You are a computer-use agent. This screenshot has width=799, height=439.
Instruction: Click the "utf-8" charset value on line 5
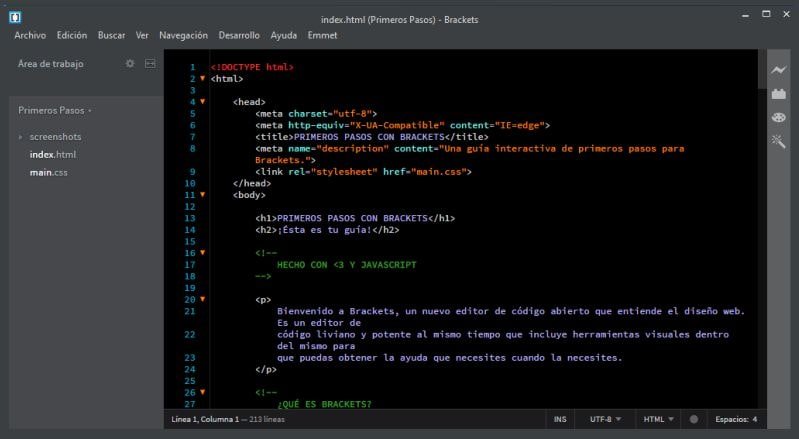pyautogui.click(x=352, y=114)
